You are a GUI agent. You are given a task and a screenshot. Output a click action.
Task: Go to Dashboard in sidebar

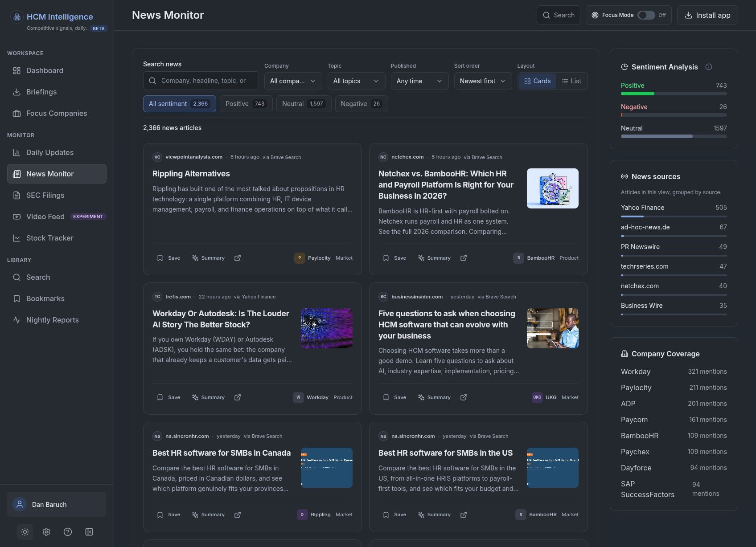click(x=57, y=70)
